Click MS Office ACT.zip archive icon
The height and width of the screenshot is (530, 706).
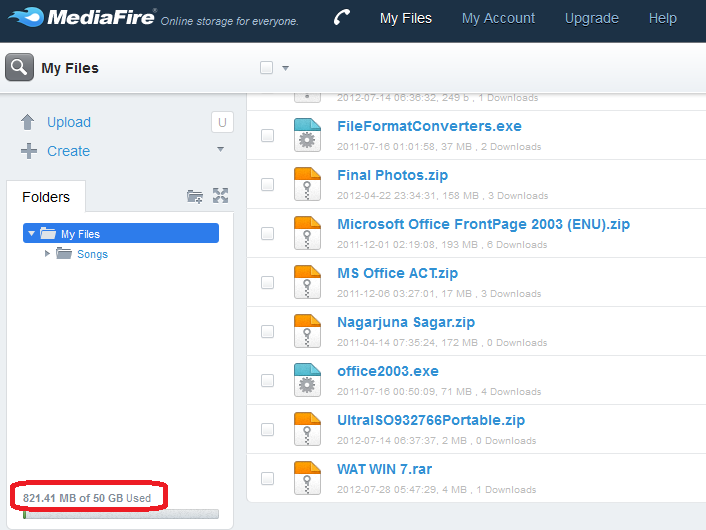tap(308, 282)
